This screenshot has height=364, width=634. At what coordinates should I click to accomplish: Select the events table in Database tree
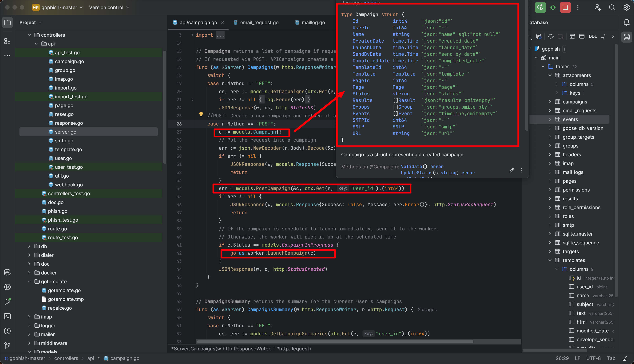570,119
